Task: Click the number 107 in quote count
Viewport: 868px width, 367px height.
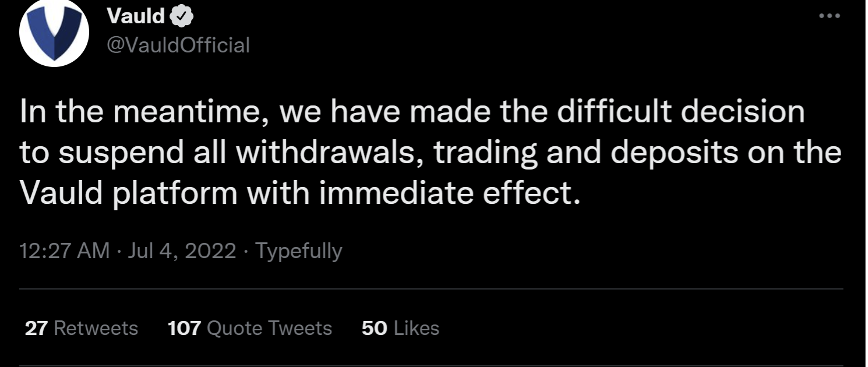Action: click(184, 329)
